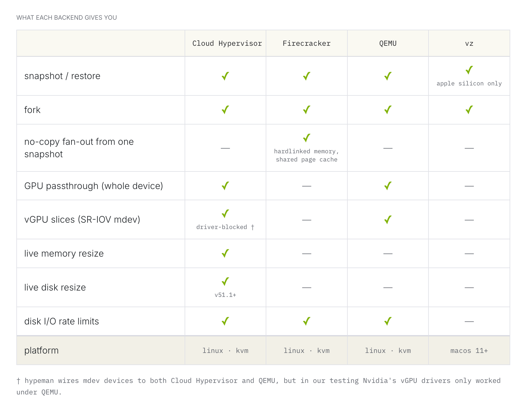Click disk I/O rate limits checkmark under Cloud Hypervisor

tap(225, 321)
